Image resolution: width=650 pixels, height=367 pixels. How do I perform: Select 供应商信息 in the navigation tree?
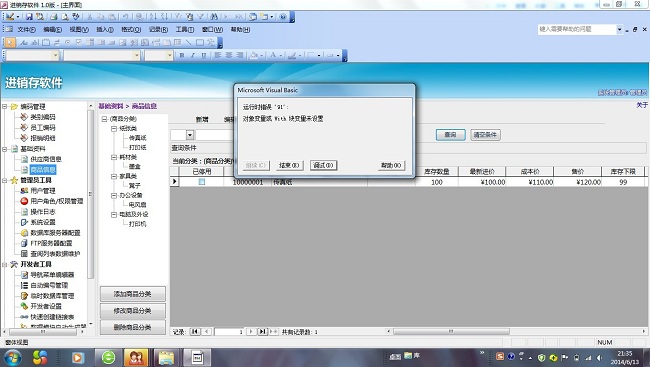(46, 159)
